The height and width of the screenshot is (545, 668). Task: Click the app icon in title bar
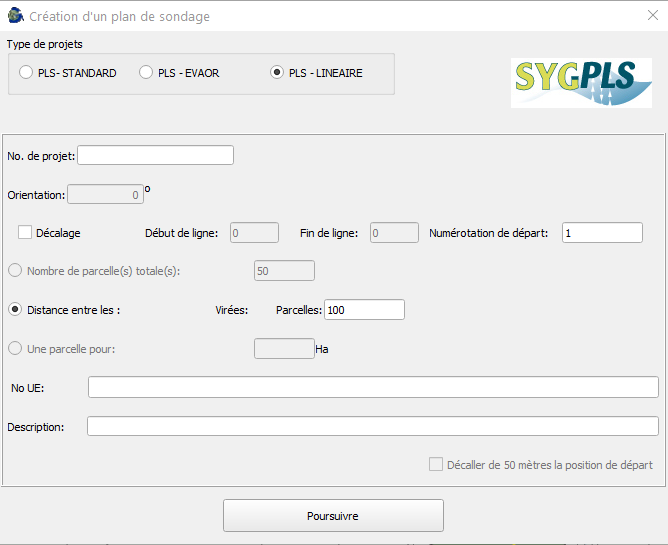15,17
